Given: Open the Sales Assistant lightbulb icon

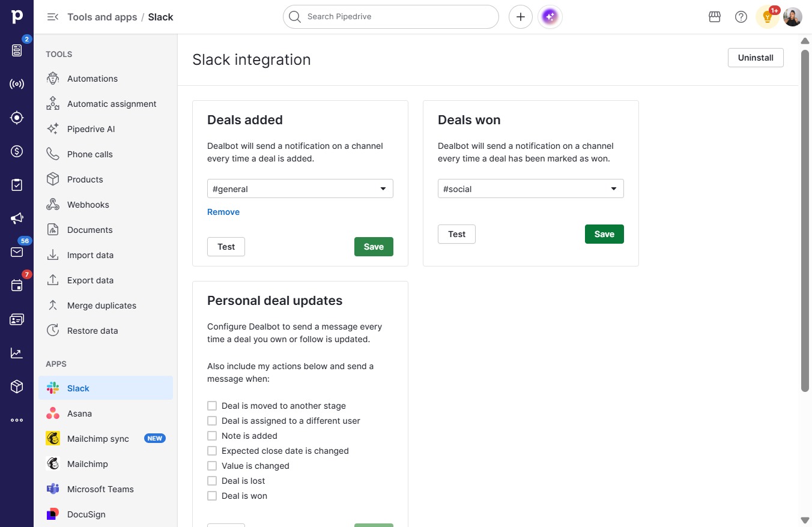Looking at the screenshot, I should (768, 17).
